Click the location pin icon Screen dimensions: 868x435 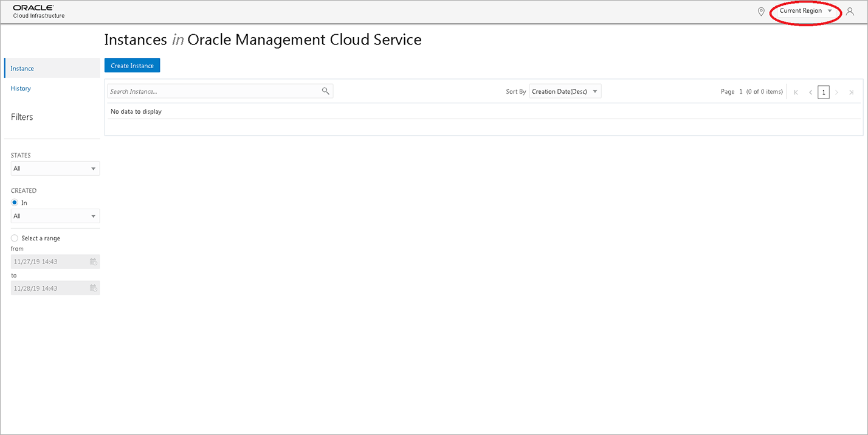tap(761, 12)
